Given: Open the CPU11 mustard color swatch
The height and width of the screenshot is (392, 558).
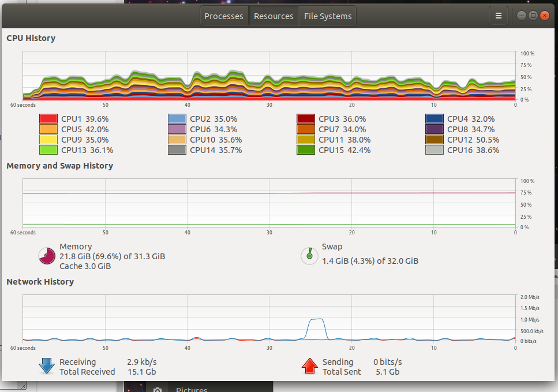Looking at the screenshot, I should (x=306, y=140).
